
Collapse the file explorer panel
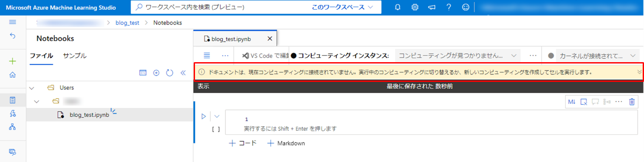(183, 73)
